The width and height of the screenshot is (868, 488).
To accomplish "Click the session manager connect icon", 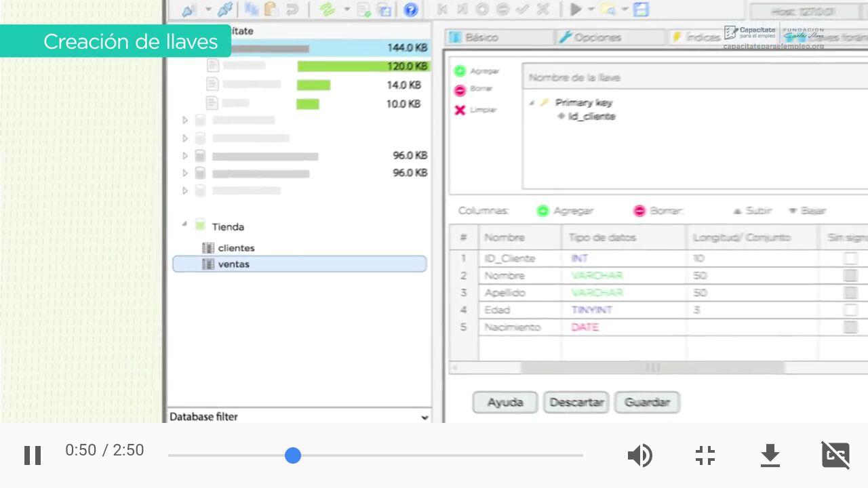I will [189, 9].
